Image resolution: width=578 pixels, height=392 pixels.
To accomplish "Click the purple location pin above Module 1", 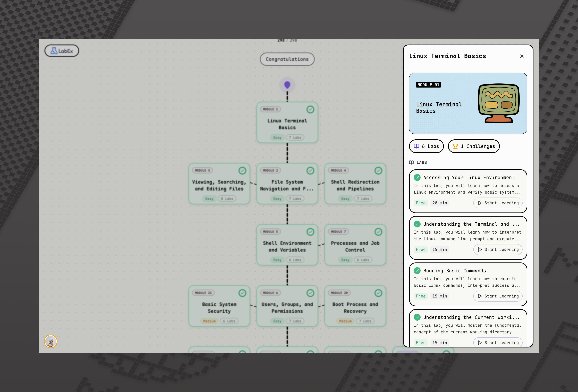I will coord(287,84).
